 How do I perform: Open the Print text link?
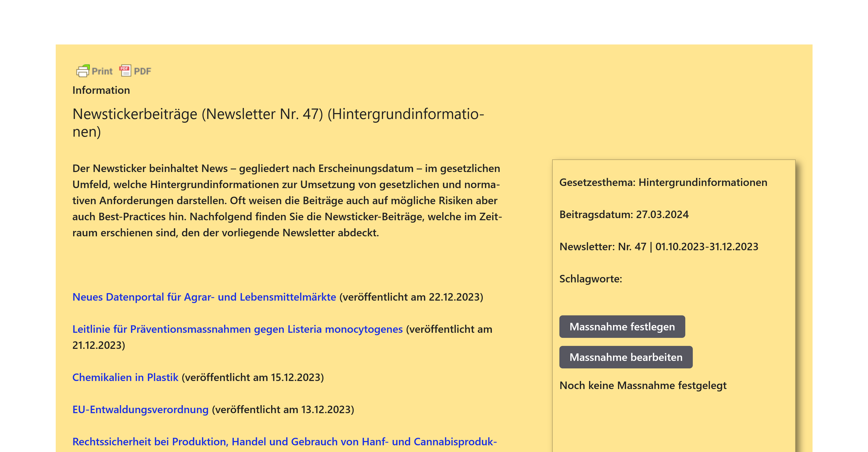102,71
